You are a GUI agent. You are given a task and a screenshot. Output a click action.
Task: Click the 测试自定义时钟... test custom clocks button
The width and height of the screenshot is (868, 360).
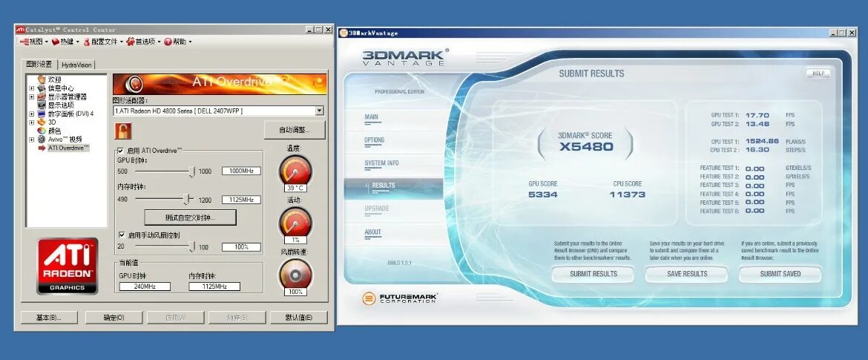point(191,217)
